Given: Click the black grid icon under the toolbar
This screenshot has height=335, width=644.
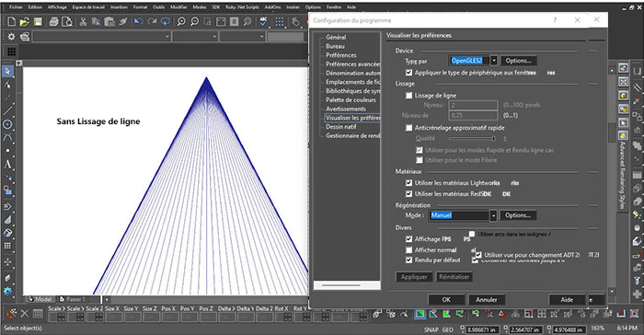Looking at the screenshot, I should [x=11, y=52].
